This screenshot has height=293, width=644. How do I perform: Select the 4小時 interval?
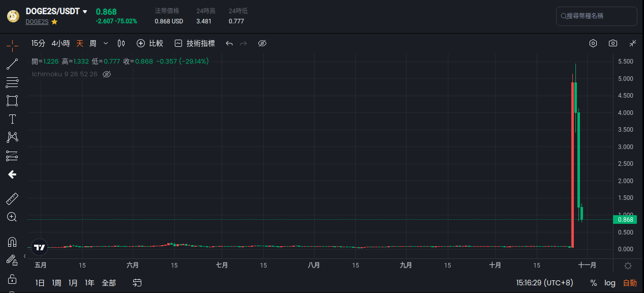click(x=60, y=43)
